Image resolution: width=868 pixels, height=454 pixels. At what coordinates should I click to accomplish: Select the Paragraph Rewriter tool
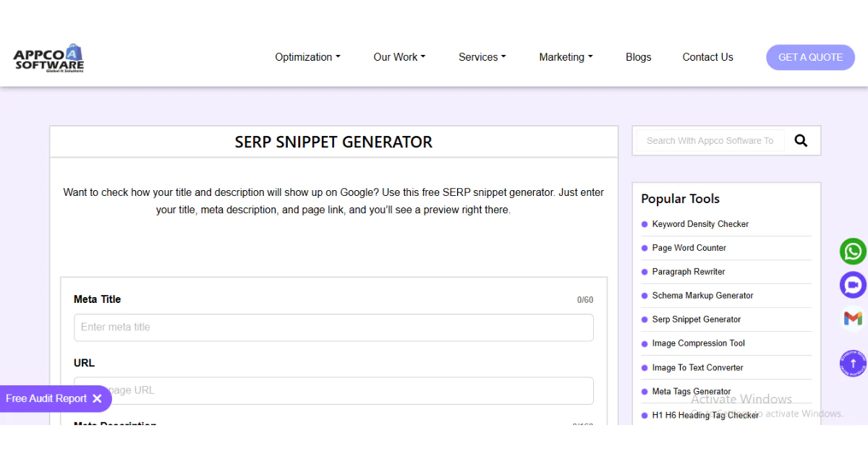688,272
